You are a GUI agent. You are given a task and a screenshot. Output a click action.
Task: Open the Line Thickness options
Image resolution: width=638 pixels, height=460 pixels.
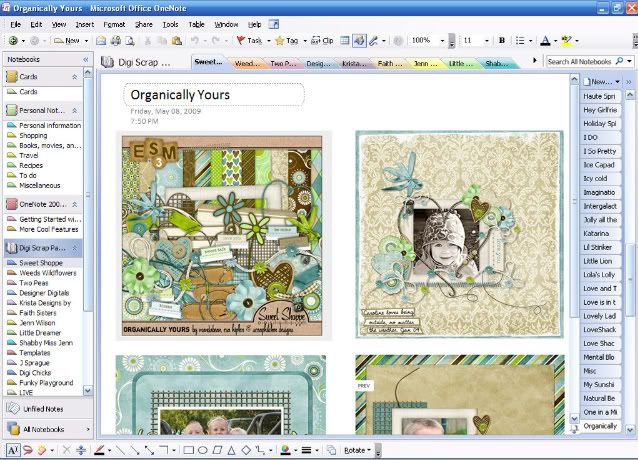306,450
